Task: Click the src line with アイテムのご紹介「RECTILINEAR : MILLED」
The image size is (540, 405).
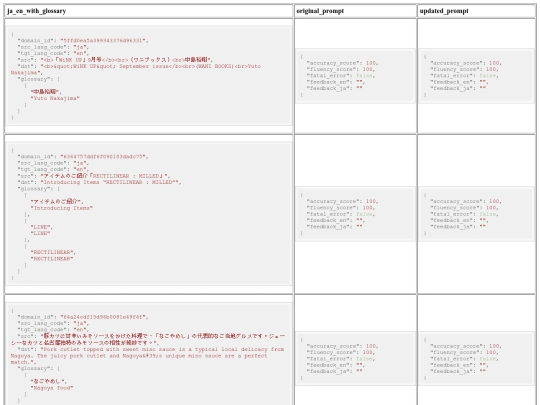Action: pos(94,176)
